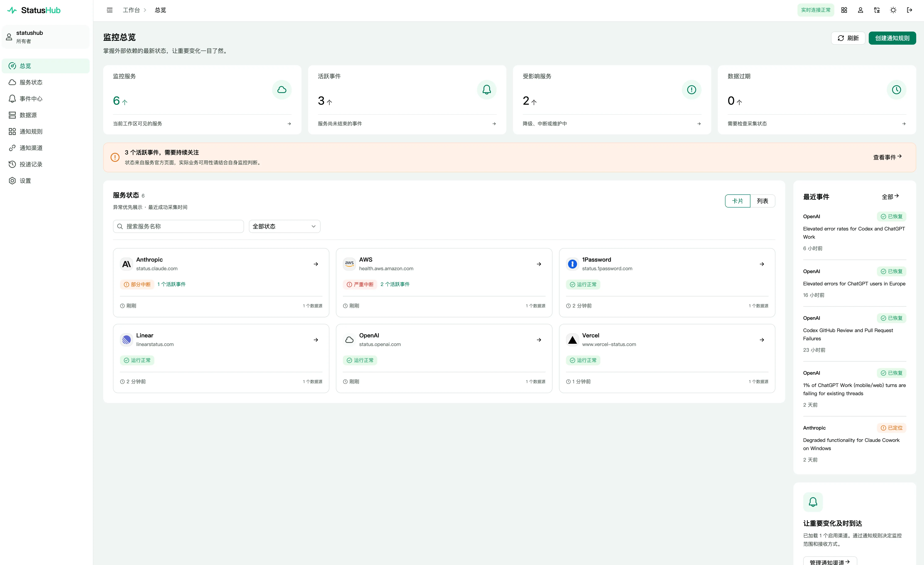This screenshot has width=924, height=565.
Task: Click the arrow on 降级、中断或维护中 row
Action: tap(699, 124)
